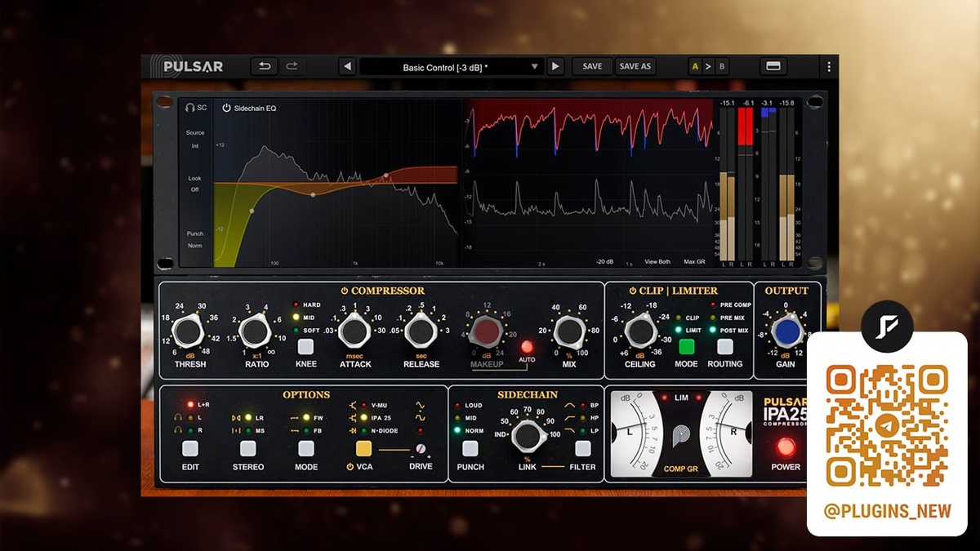This screenshot has height=551, width=980.
Task: Open the -20 dB range selector
Action: [x=605, y=262]
